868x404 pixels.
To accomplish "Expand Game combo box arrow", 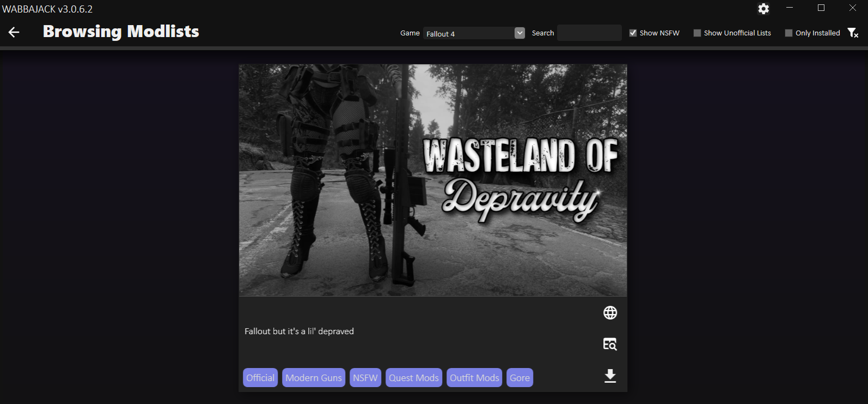I will coord(519,33).
